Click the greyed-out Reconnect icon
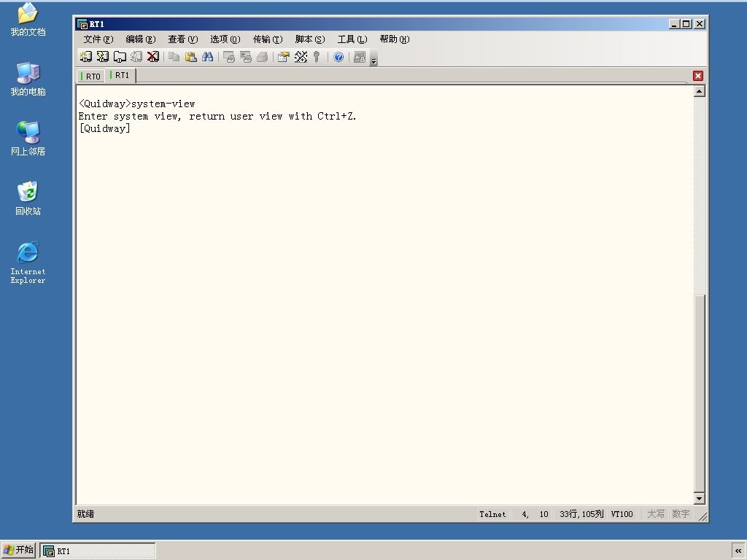The height and width of the screenshot is (560, 747). point(136,57)
